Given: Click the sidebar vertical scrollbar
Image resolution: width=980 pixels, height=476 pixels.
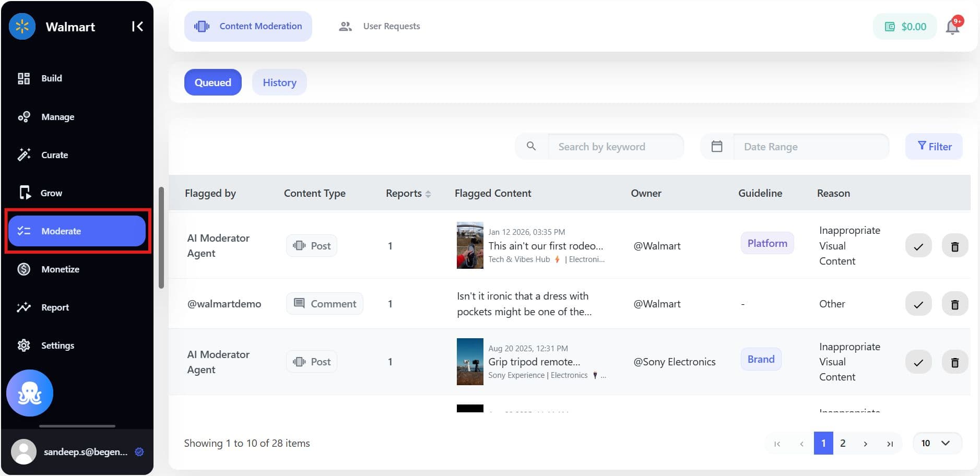Looking at the screenshot, I should (x=161, y=237).
